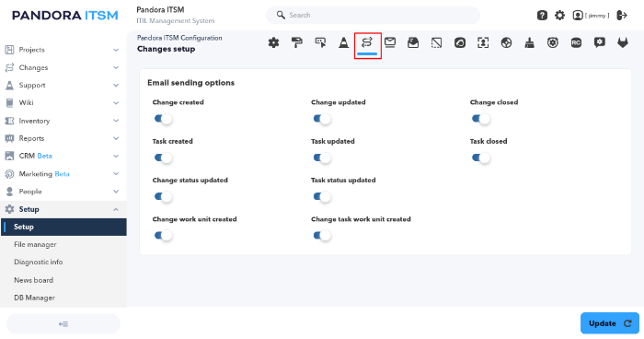This screenshot has width=644, height=339.
Task: Select the Changes setup arrows icon
Action: 367,42
